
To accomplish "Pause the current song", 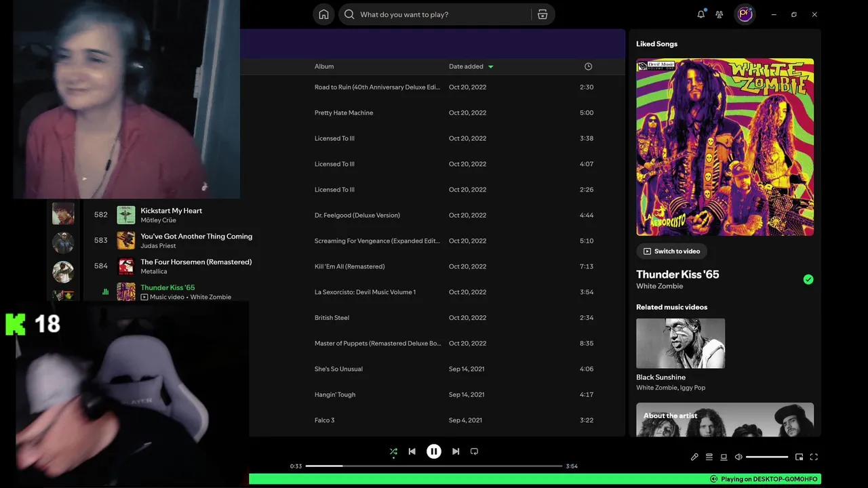I will [x=434, y=451].
